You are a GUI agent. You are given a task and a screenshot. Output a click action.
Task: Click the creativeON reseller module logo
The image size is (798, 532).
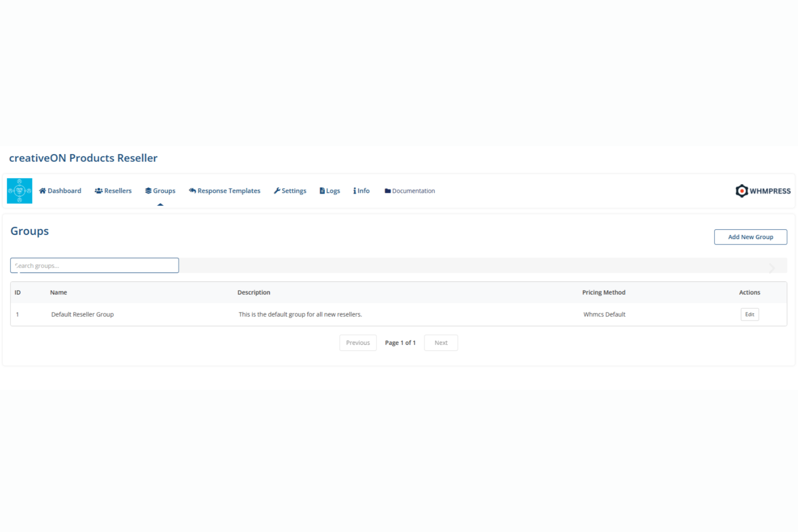[19, 191]
